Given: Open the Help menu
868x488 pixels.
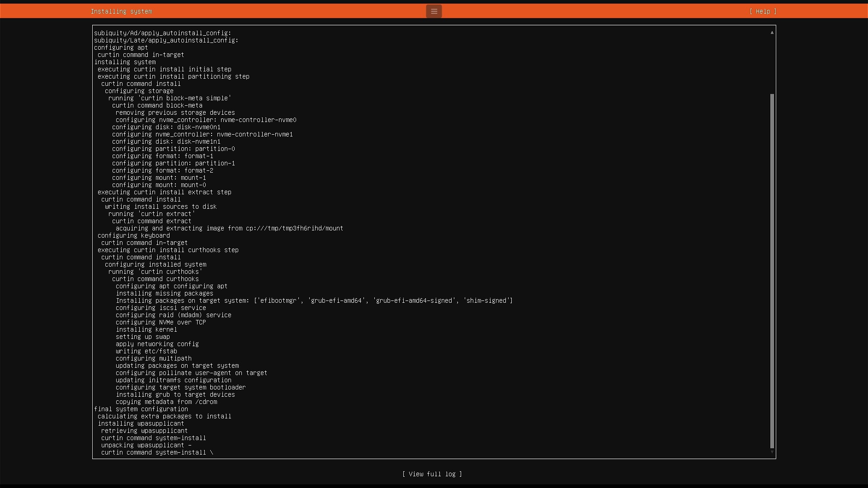Looking at the screenshot, I should tap(763, 11).
